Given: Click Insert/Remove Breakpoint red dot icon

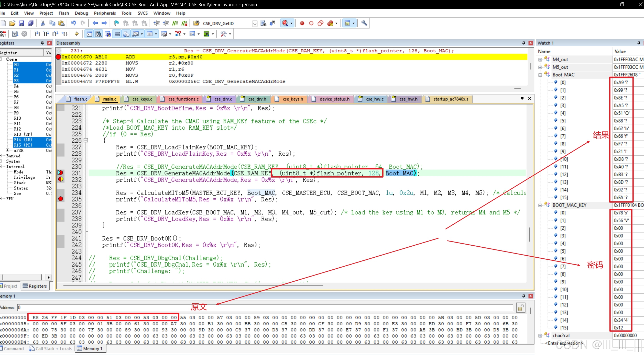Looking at the screenshot, I should [x=302, y=23].
